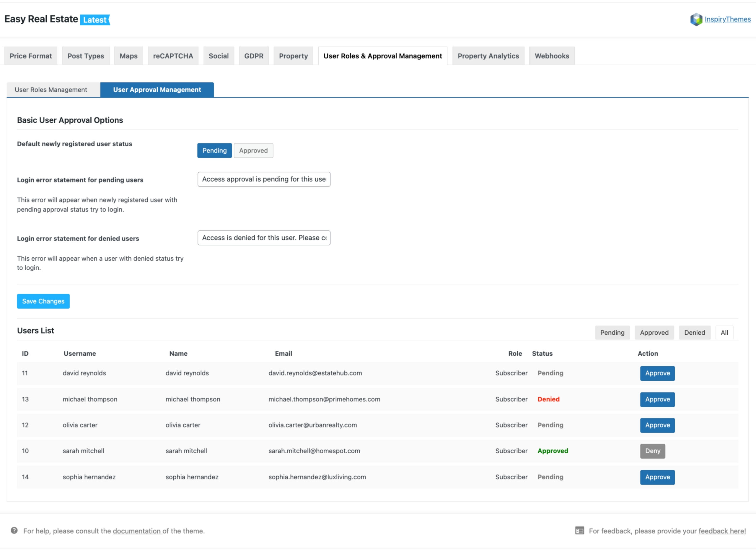Click the ID column header
This screenshot has height=551, width=756.
coord(25,353)
